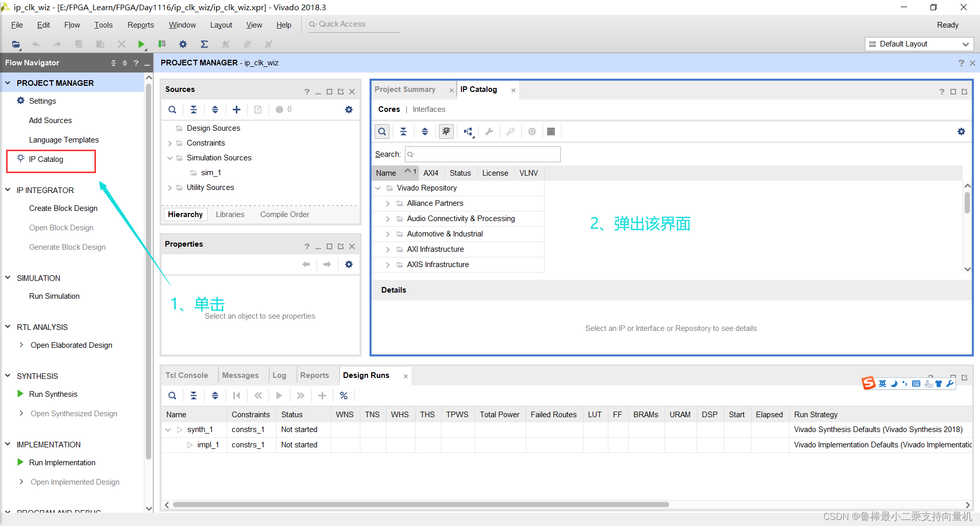Open Sources panel settings gear
This screenshot has width=980, height=526.
pyautogui.click(x=349, y=110)
